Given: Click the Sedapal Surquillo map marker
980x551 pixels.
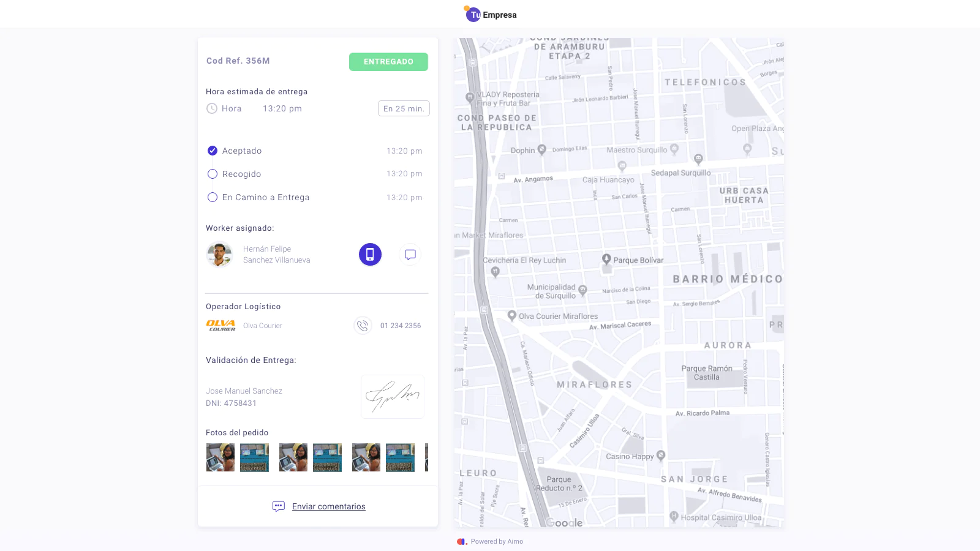Looking at the screenshot, I should coord(698,159).
